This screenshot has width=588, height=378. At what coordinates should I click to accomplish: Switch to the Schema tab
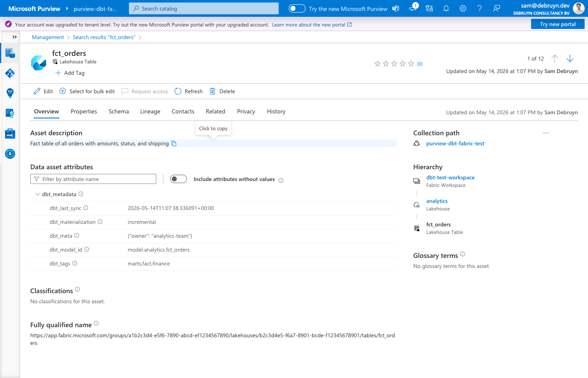tap(119, 111)
